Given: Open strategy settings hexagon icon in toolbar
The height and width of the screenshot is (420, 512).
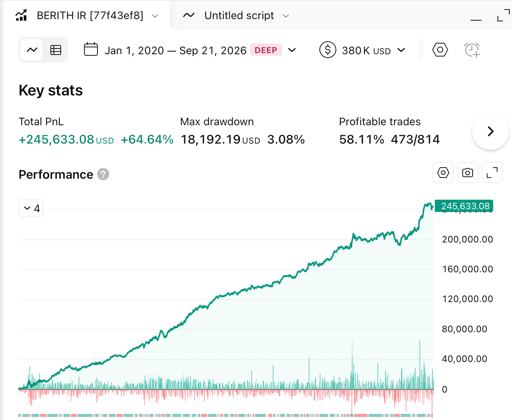Looking at the screenshot, I should [440, 50].
